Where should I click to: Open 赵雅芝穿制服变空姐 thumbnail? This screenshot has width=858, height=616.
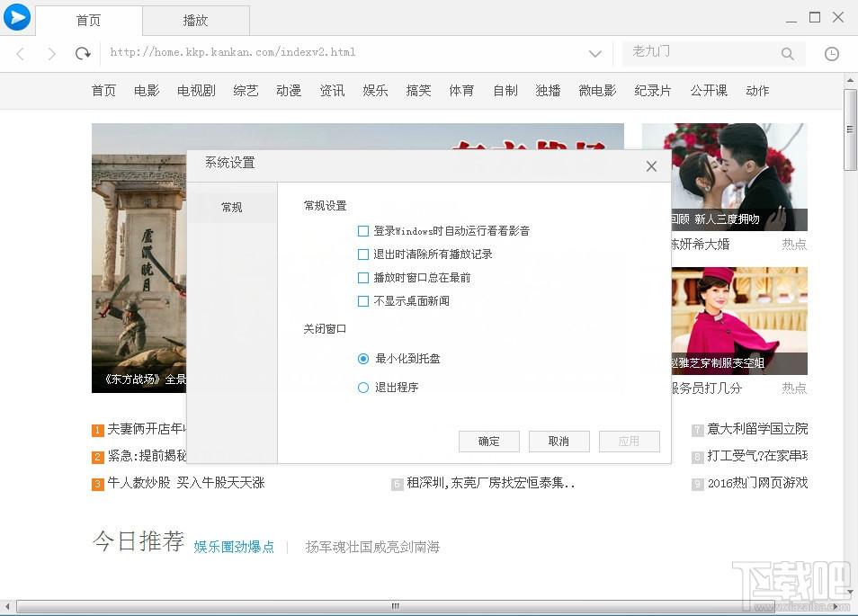[739, 320]
